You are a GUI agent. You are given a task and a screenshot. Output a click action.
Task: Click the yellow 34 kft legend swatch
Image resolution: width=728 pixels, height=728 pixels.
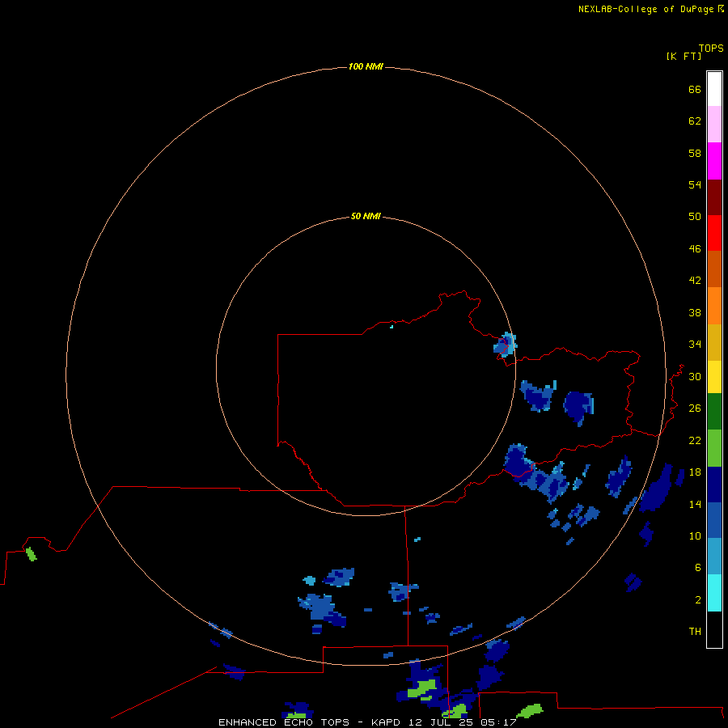point(714,377)
